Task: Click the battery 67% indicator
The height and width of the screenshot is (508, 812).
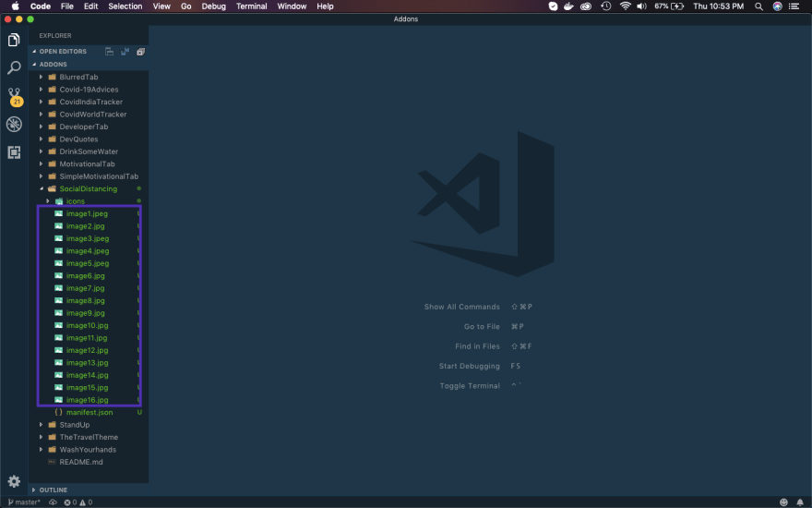Action: point(669,6)
